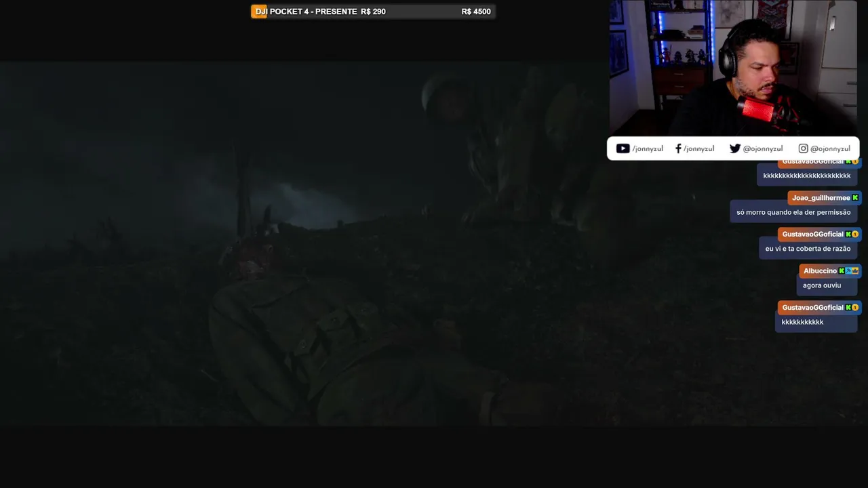The height and width of the screenshot is (488, 868).
Task: Open the /jonnyzul handle next to Facebook icon
Action: tap(698, 149)
